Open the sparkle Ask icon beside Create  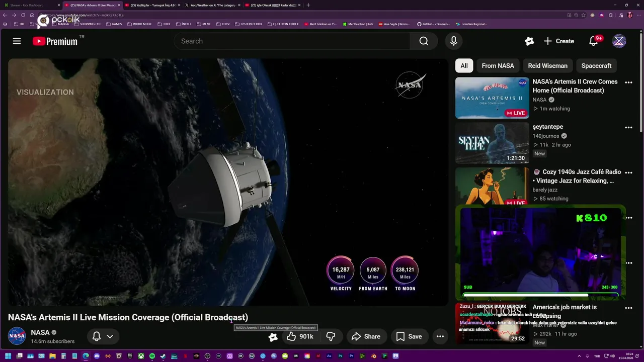(x=529, y=41)
